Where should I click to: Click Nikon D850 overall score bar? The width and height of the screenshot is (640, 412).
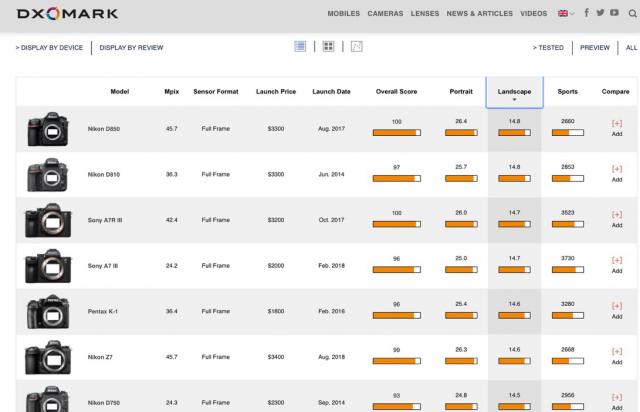396,132
